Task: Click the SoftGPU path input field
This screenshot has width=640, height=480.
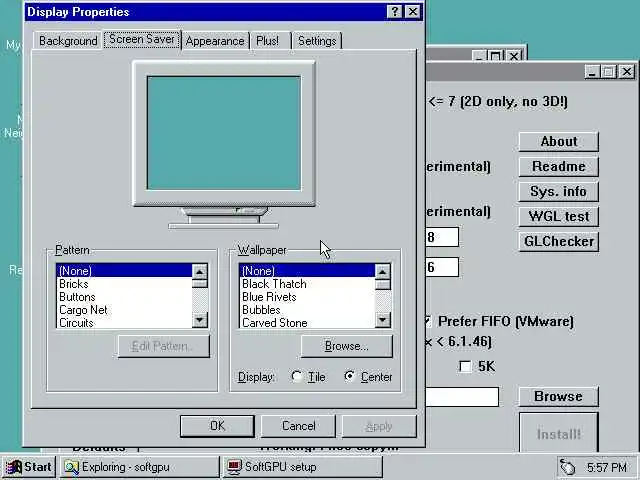Action: pyautogui.click(x=462, y=396)
